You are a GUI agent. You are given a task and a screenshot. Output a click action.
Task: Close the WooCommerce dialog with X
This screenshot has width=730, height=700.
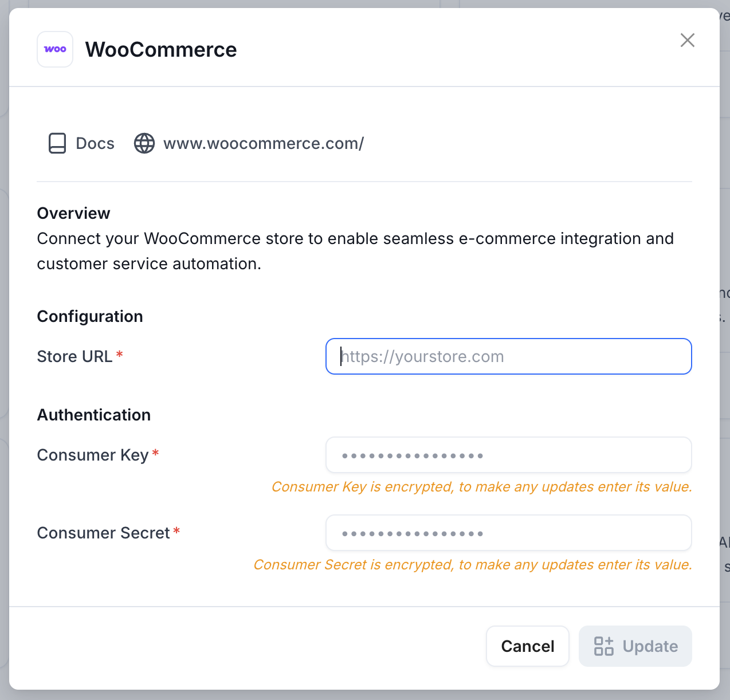[x=687, y=40]
